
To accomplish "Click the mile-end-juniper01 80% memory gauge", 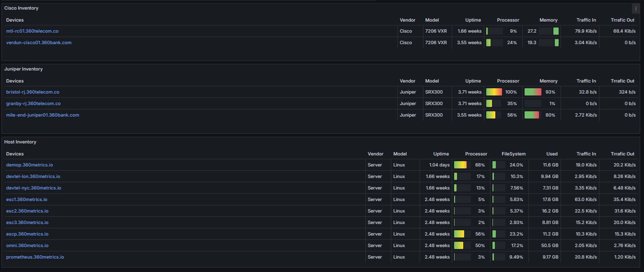I will [x=533, y=115].
